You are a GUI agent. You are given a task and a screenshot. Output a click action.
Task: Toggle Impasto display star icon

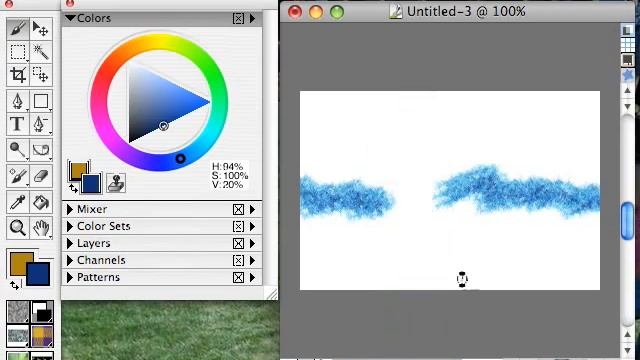click(627, 75)
